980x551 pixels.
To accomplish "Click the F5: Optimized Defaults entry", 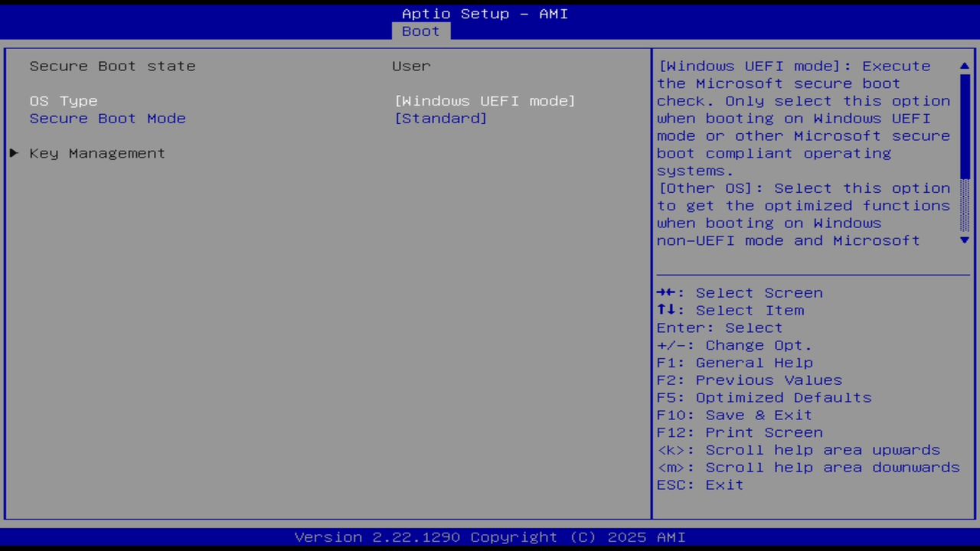I will pyautogui.click(x=763, y=397).
